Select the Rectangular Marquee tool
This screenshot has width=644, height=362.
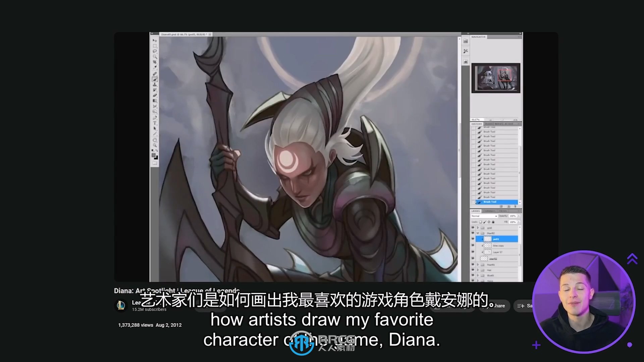155,46
